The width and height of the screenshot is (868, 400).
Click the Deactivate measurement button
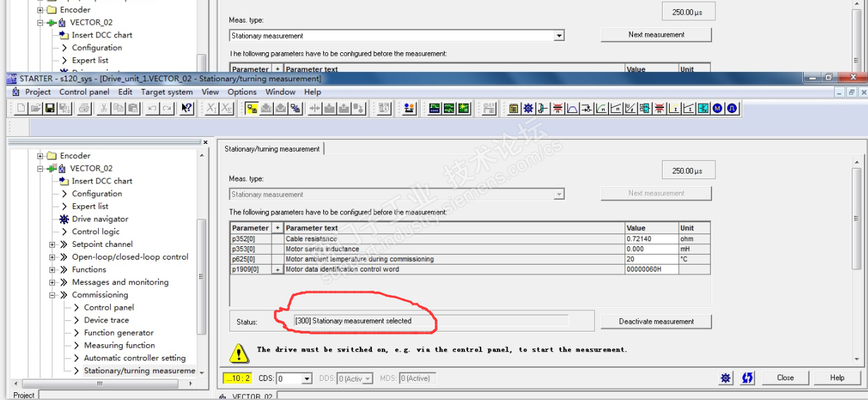point(656,321)
